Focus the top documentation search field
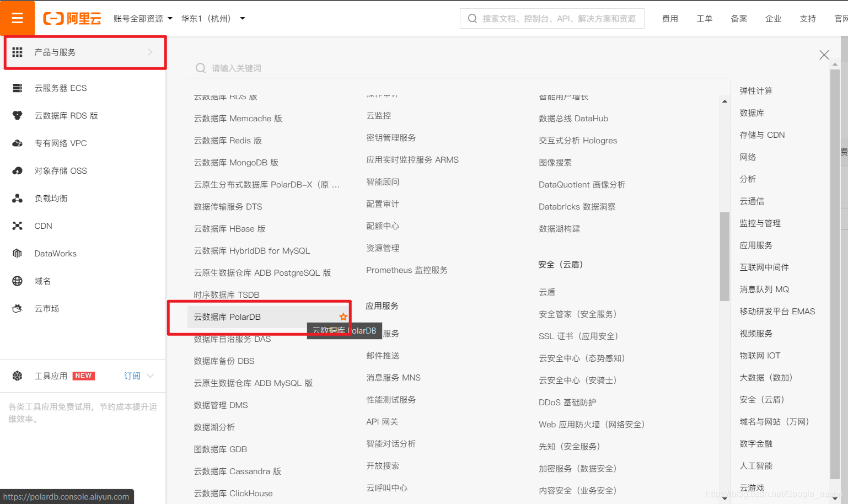 click(x=552, y=19)
